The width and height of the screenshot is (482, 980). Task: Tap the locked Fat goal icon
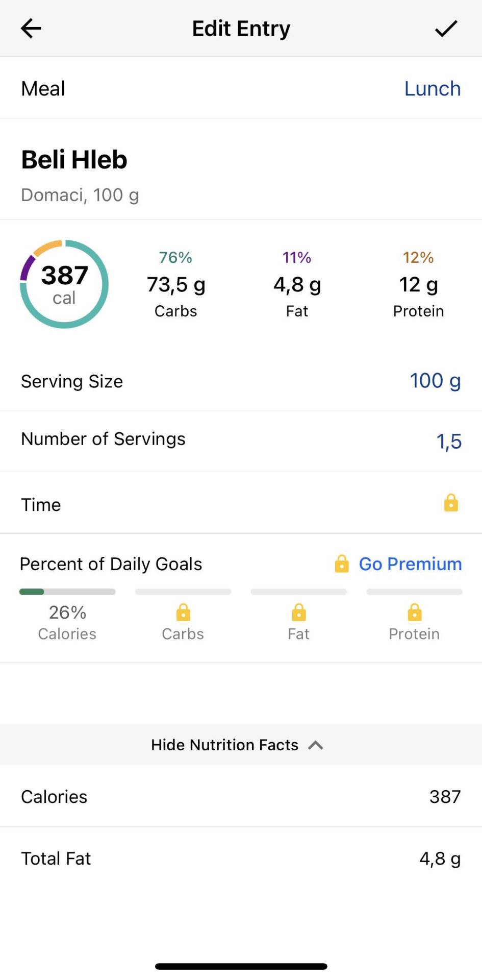(x=299, y=612)
